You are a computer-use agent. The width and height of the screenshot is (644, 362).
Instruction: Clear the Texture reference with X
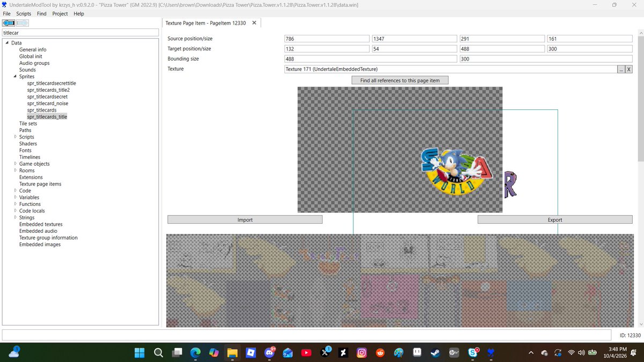(629, 69)
